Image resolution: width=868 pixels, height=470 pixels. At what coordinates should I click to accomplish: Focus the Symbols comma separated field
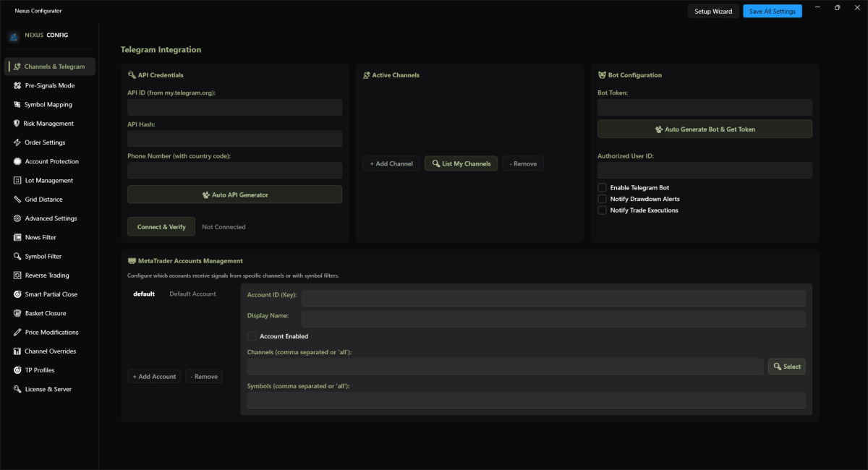click(x=527, y=400)
